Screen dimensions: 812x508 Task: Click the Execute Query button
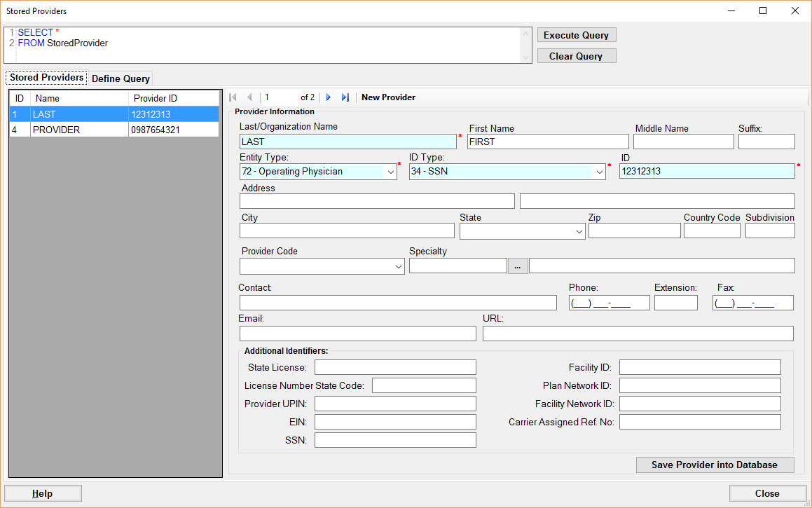576,35
